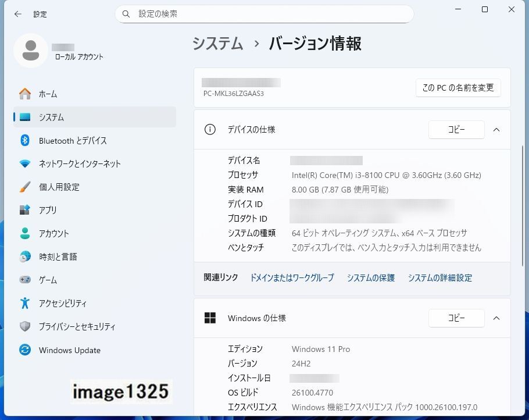Open システムの保護 link

(x=371, y=277)
